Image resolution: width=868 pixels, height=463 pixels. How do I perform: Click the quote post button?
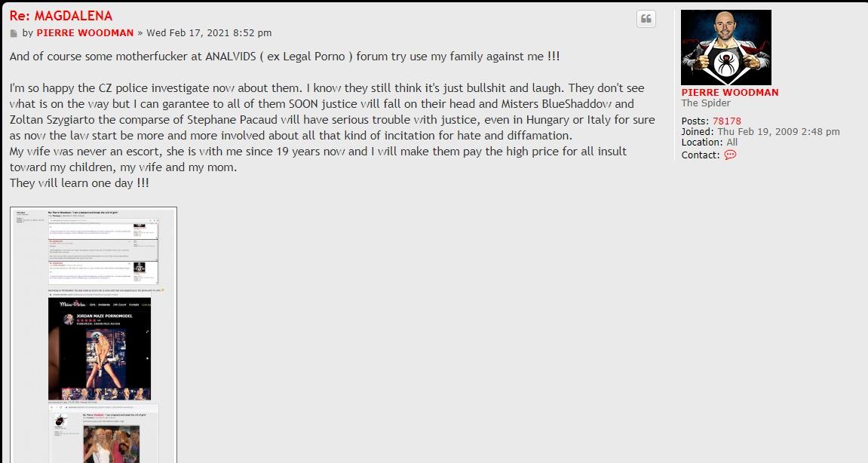[646, 20]
